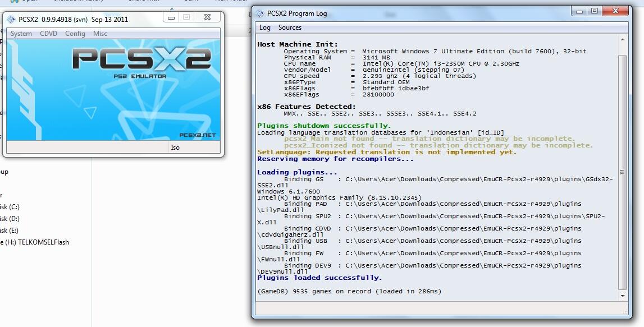Select the (H:) TELKOMSELFlash drive in Explorer

pos(34,242)
